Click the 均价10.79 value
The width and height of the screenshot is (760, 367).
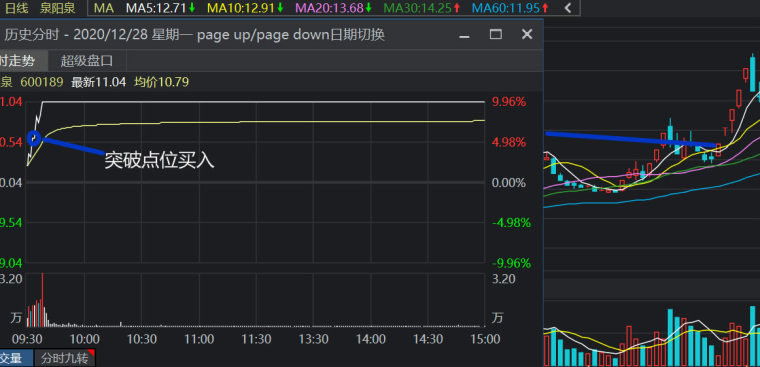(x=161, y=82)
